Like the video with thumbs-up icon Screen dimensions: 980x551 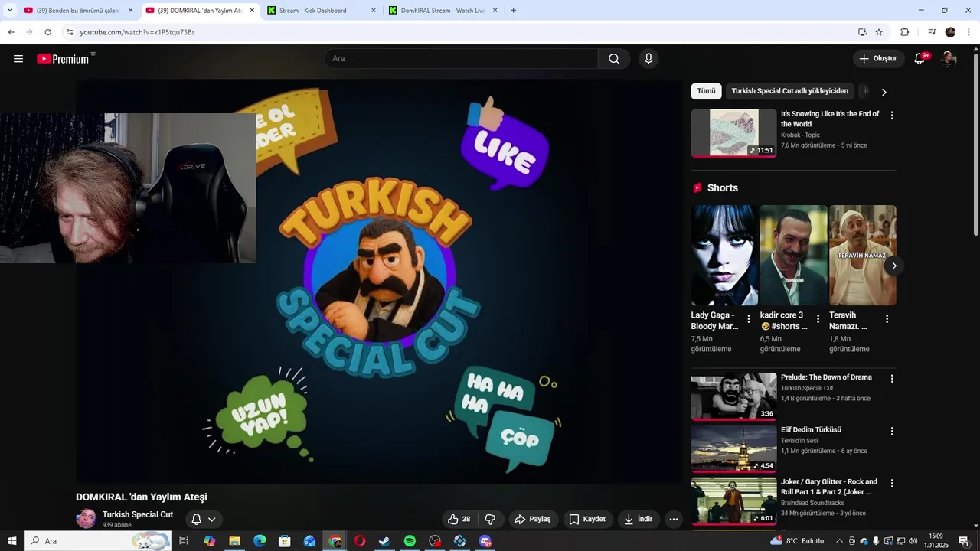click(x=459, y=519)
